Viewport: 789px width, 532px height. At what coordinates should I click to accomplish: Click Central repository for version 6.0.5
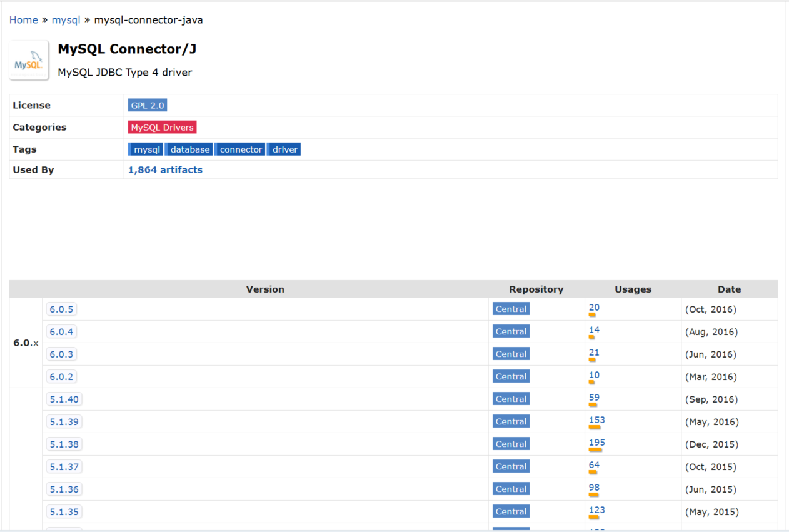[x=511, y=309]
